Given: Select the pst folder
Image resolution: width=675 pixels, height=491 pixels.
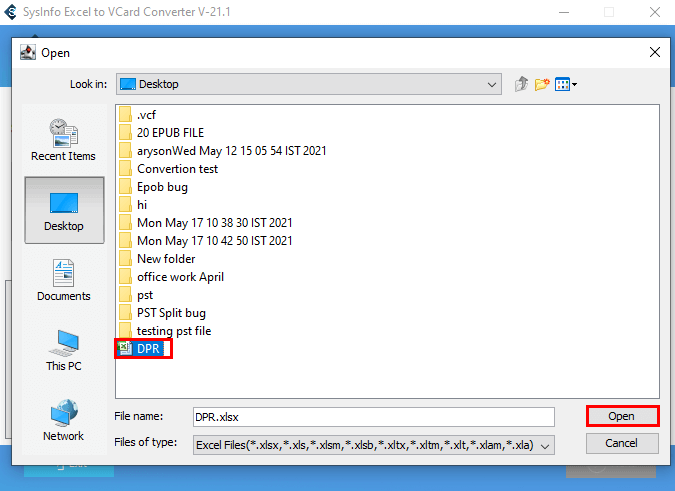Looking at the screenshot, I should click(x=136, y=295).
